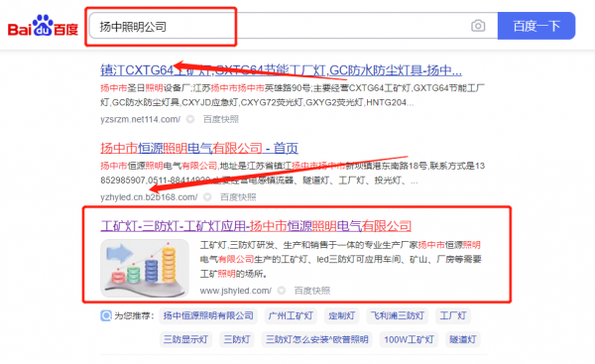Select suggestion 飞利浦三防灯

coord(398,315)
